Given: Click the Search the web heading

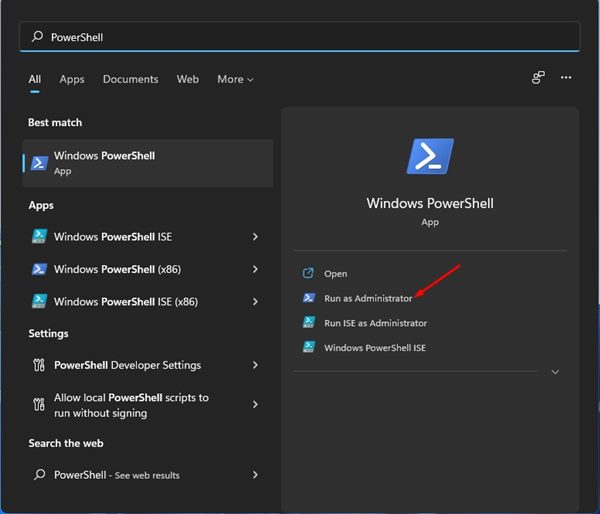Looking at the screenshot, I should (x=66, y=443).
